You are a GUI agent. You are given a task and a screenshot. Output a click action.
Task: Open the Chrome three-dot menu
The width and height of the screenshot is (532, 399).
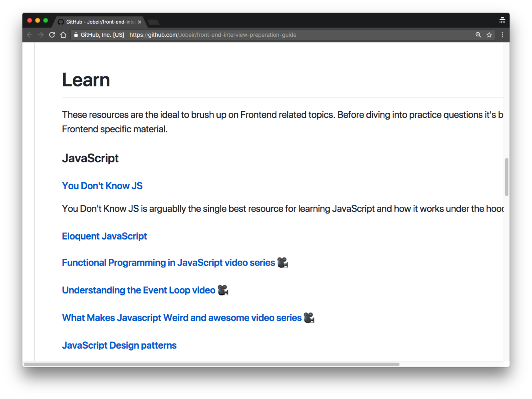(502, 35)
